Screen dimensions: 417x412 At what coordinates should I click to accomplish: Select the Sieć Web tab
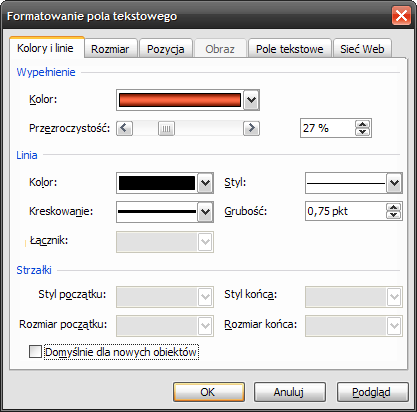point(362,49)
